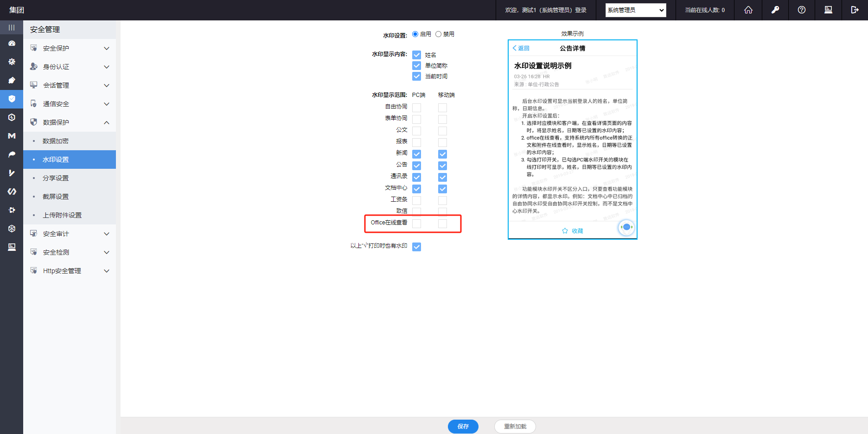Image resolution: width=868 pixels, height=434 pixels.
Task: Uncheck the 当前时间 checkbox
Action: click(x=417, y=76)
